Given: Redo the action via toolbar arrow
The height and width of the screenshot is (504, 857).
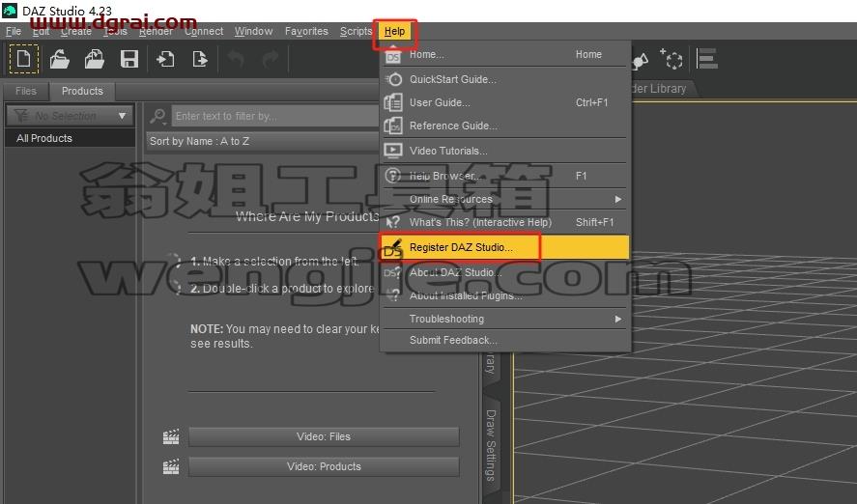Looking at the screenshot, I should click(271, 59).
